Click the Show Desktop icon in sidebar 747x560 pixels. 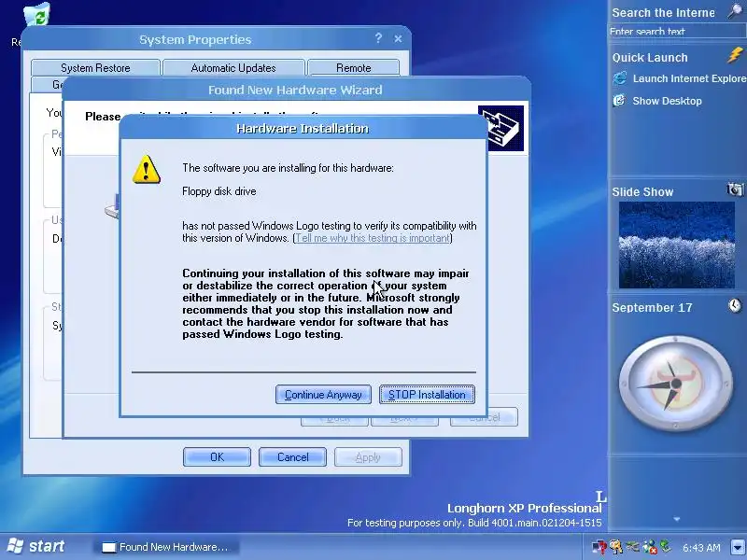coord(619,100)
